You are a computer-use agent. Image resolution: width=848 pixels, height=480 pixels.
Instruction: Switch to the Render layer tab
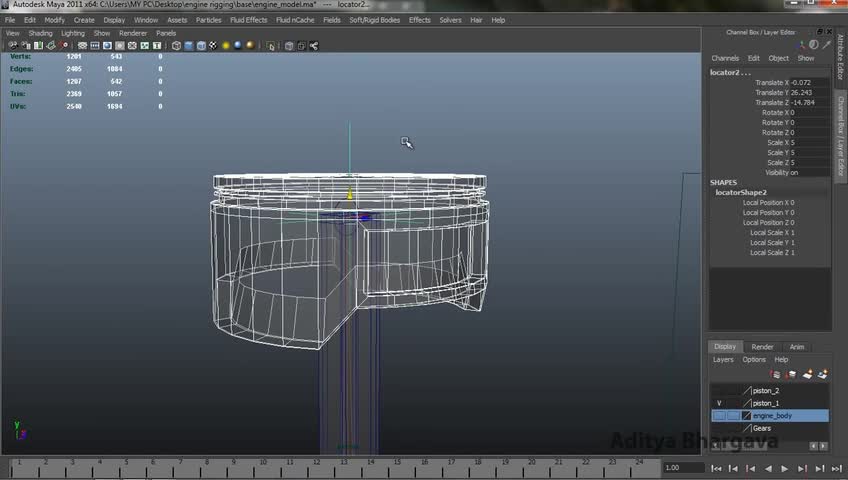762,347
